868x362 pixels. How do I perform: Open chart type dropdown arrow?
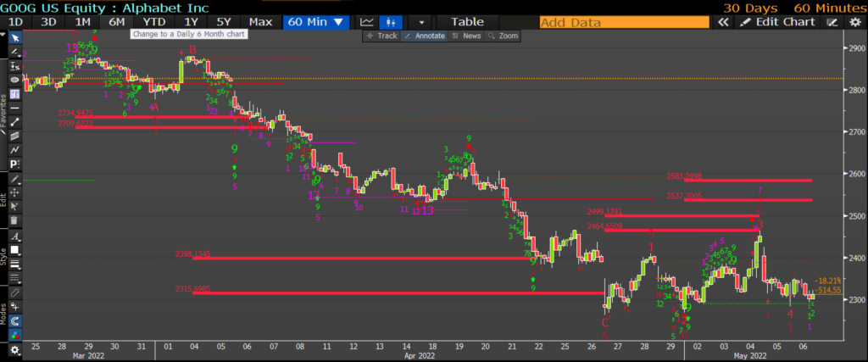tap(422, 22)
